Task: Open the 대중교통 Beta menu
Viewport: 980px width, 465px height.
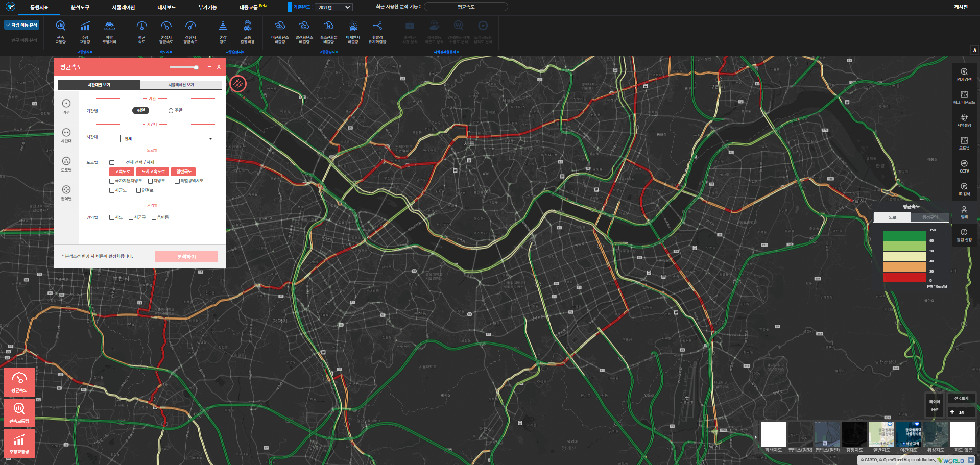Action: click(253, 7)
